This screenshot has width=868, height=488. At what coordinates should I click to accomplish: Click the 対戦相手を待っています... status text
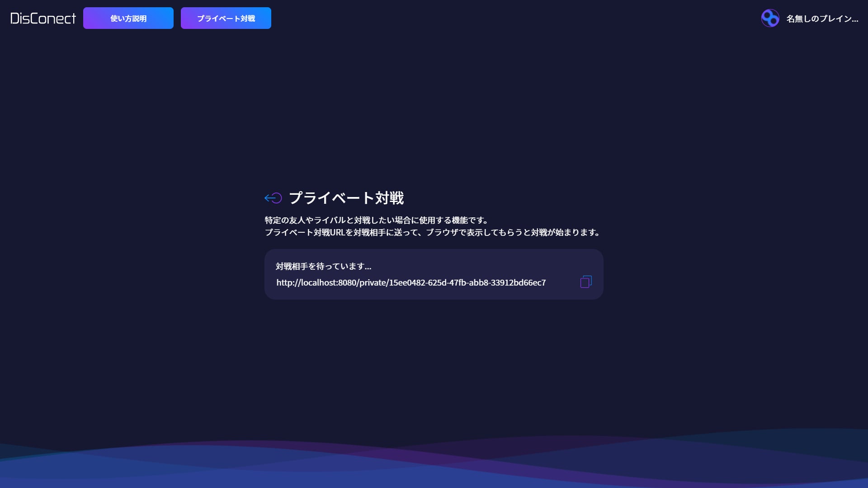[x=323, y=267]
